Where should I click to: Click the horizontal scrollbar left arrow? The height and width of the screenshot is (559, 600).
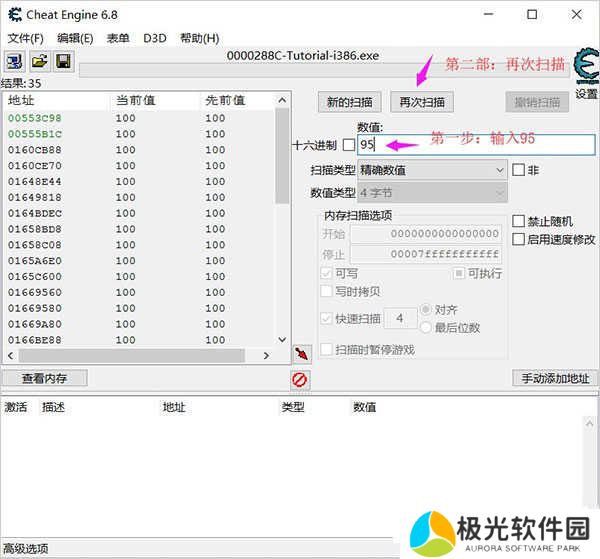click(x=11, y=356)
